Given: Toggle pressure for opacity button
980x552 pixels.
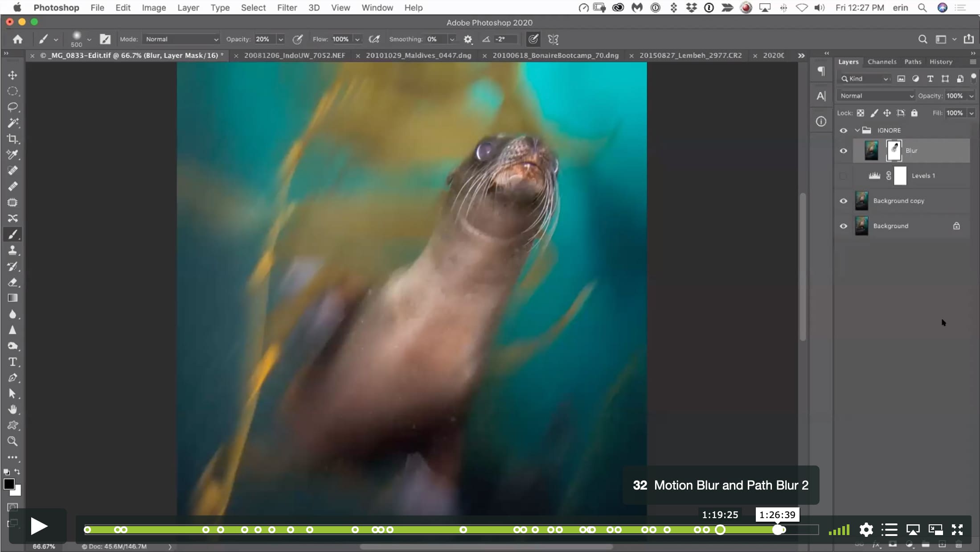Looking at the screenshot, I should click(297, 39).
